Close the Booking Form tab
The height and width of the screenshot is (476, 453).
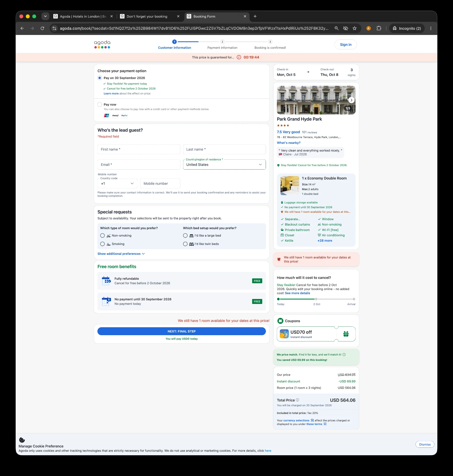(245, 16)
